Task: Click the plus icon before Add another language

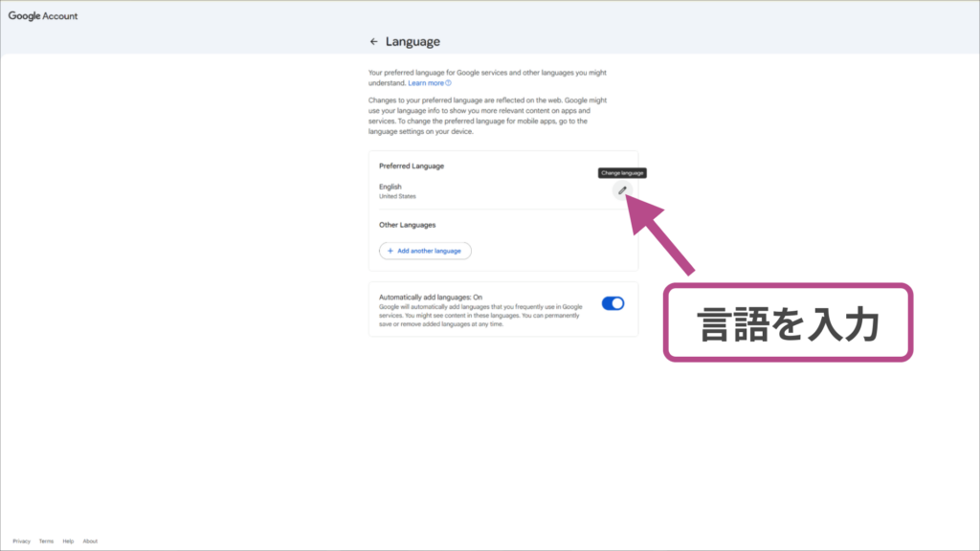Action: [x=390, y=251]
